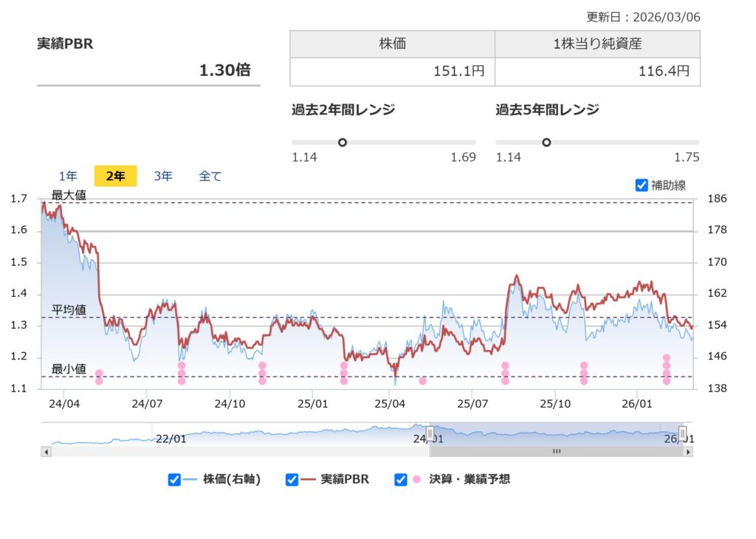
Task: Select the 1年 period tab
Action: [67, 176]
